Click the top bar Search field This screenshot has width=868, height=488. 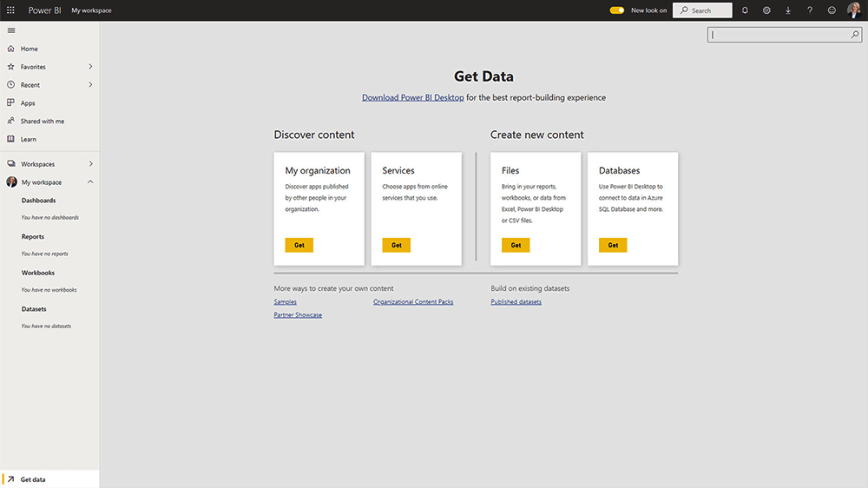702,10
